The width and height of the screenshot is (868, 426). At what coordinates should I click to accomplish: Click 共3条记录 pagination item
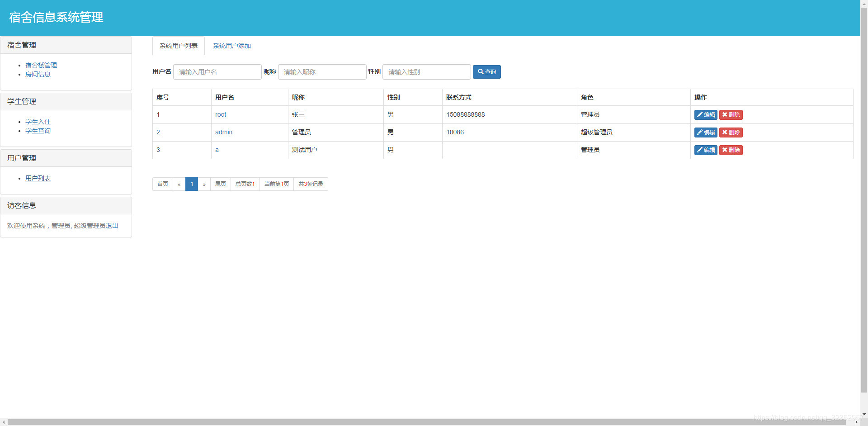tap(311, 184)
